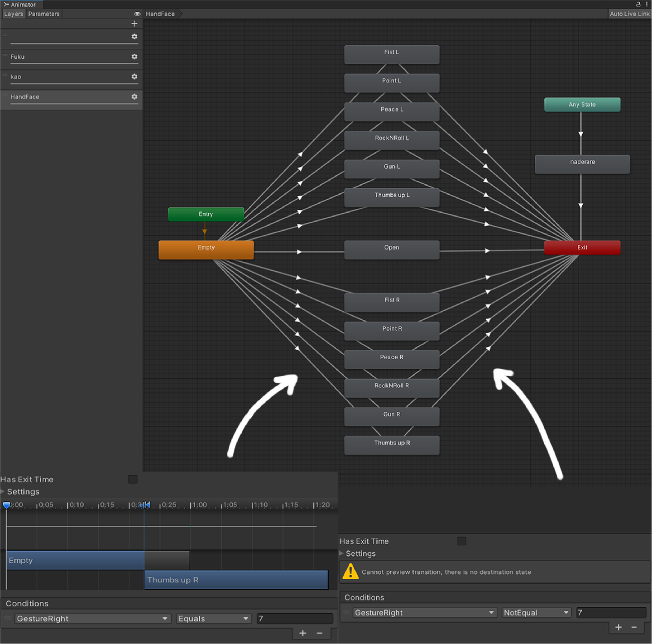Open settings gear for kao layer

[134, 77]
